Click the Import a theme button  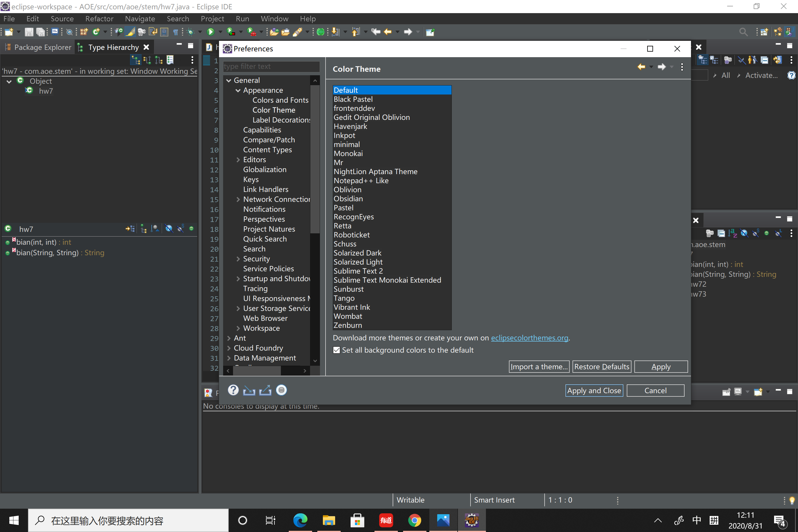pos(539,366)
